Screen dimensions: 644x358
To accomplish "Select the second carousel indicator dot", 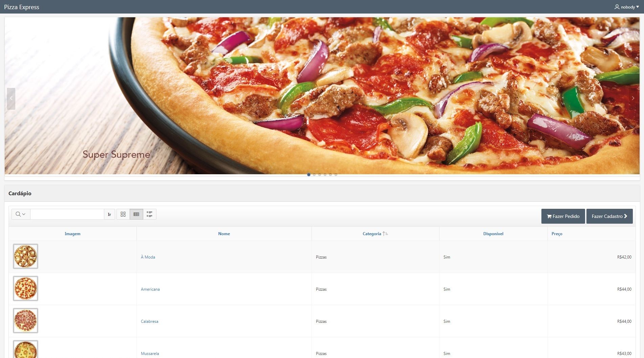I will click(314, 175).
